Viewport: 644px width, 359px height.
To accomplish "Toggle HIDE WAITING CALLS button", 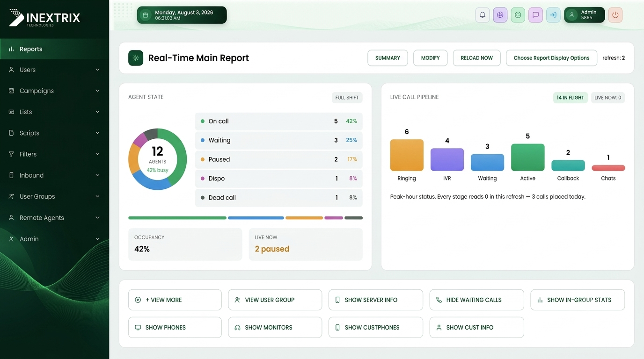I will [x=476, y=300].
